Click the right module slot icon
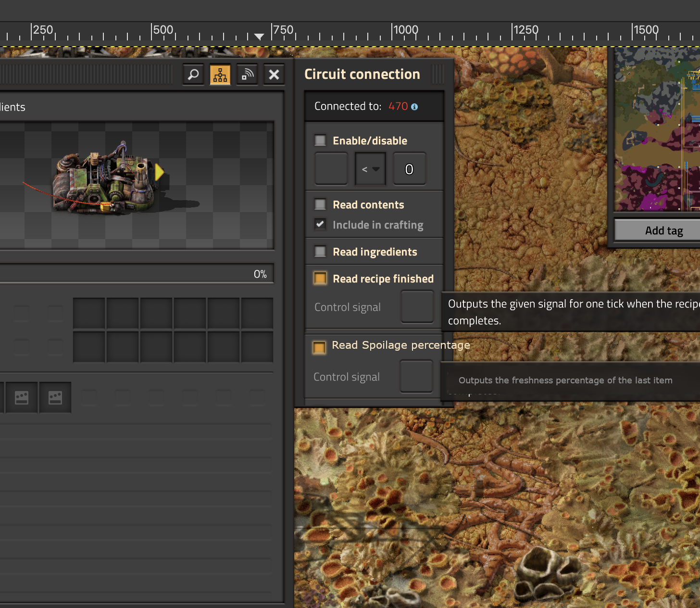The image size is (700, 608). point(55,397)
